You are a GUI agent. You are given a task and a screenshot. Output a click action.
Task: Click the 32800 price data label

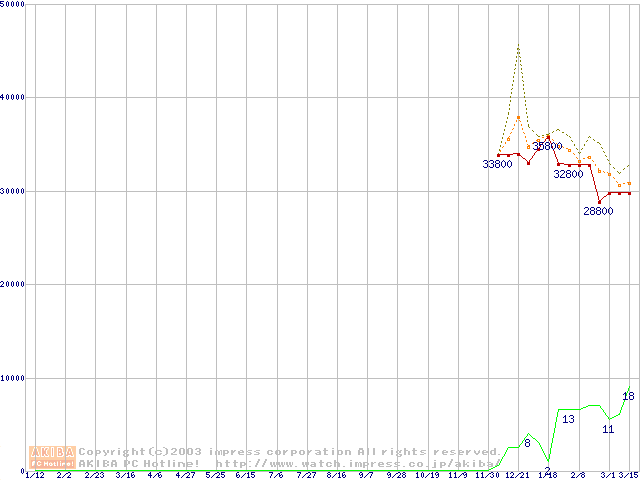coord(568,174)
